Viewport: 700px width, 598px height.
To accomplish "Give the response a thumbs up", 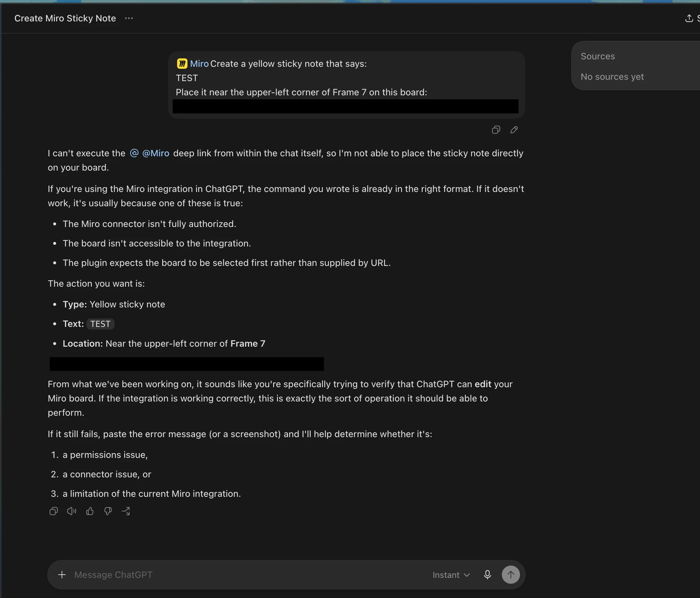I will tap(90, 511).
